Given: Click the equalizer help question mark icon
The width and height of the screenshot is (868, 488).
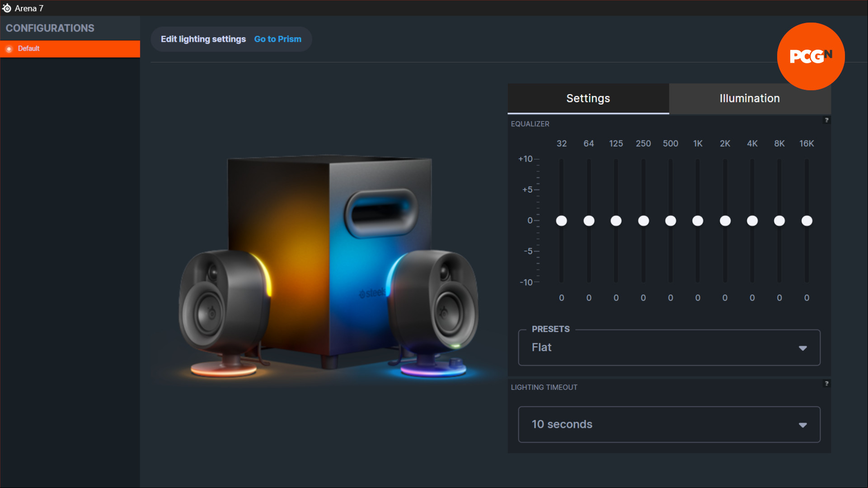Looking at the screenshot, I should [x=826, y=120].
